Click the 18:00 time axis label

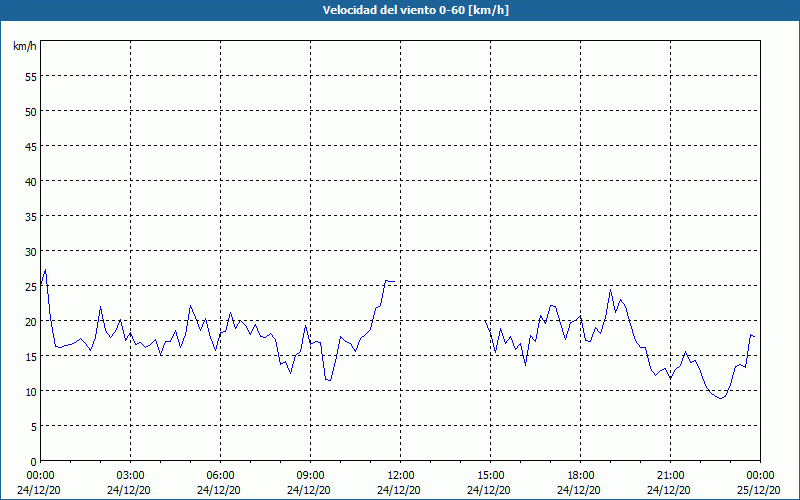pos(581,476)
